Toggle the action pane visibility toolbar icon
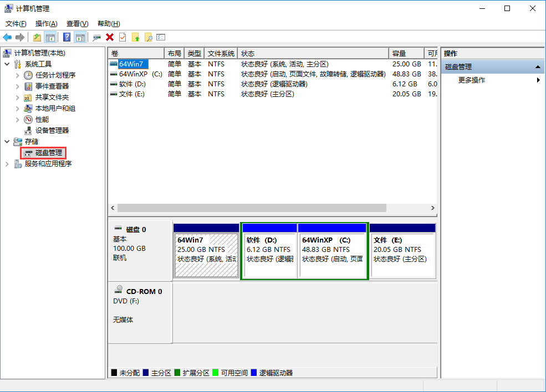This screenshot has height=392, width=546. pyautogui.click(x=81, y=37)
